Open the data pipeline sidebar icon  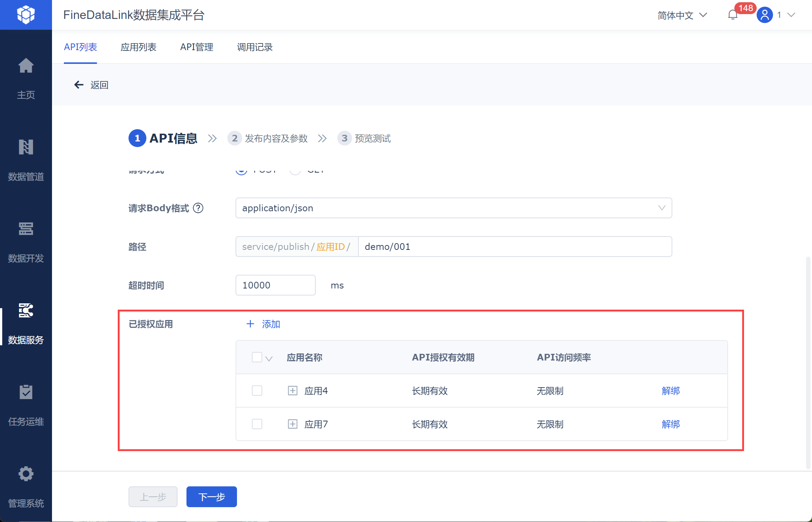[26, 147]
